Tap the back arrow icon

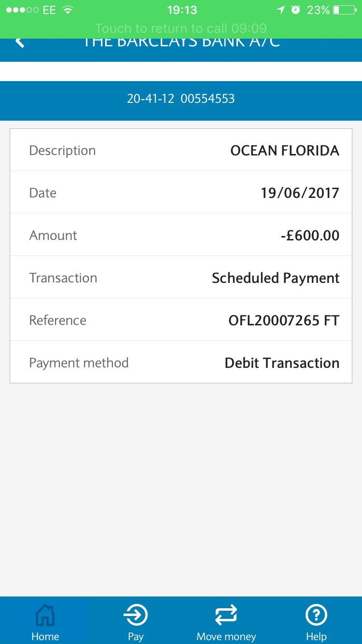point(19,42)
